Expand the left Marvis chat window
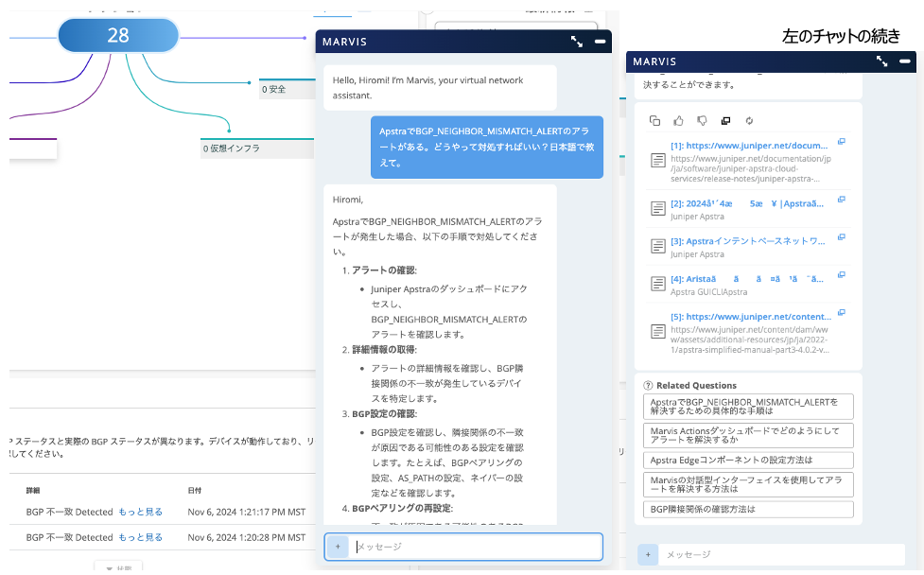The image size is (924, 575). [x=576, y=42]
